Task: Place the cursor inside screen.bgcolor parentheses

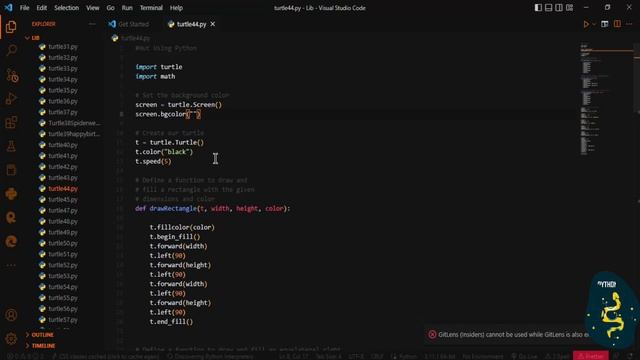Action: pyautogui.click(x=193, y=114)
